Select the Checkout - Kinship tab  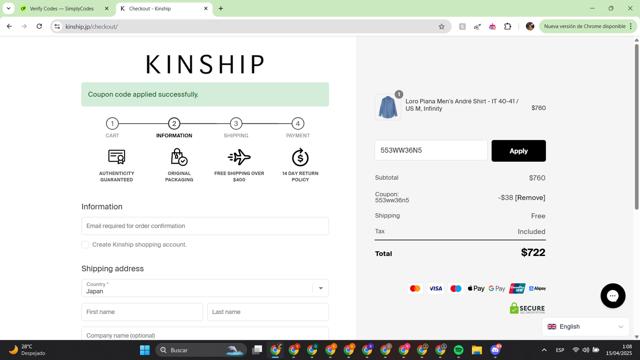click(x=150, y=9)
